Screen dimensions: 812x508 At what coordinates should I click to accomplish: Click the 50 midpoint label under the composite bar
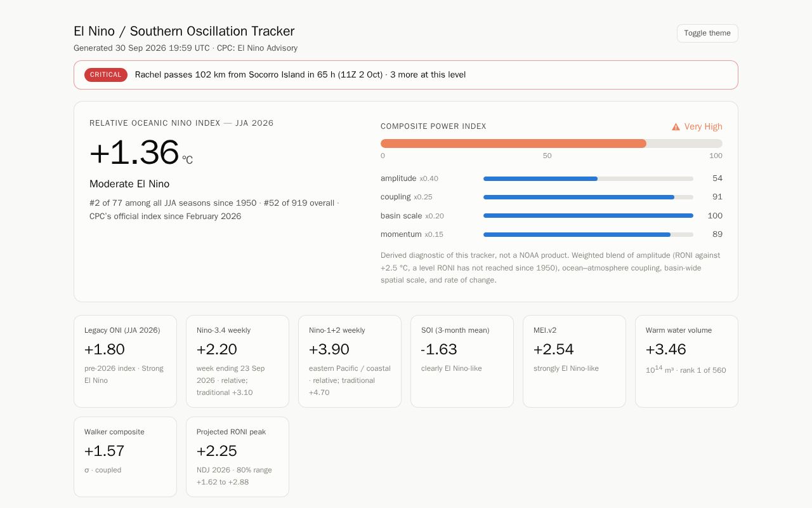(547, 156)
